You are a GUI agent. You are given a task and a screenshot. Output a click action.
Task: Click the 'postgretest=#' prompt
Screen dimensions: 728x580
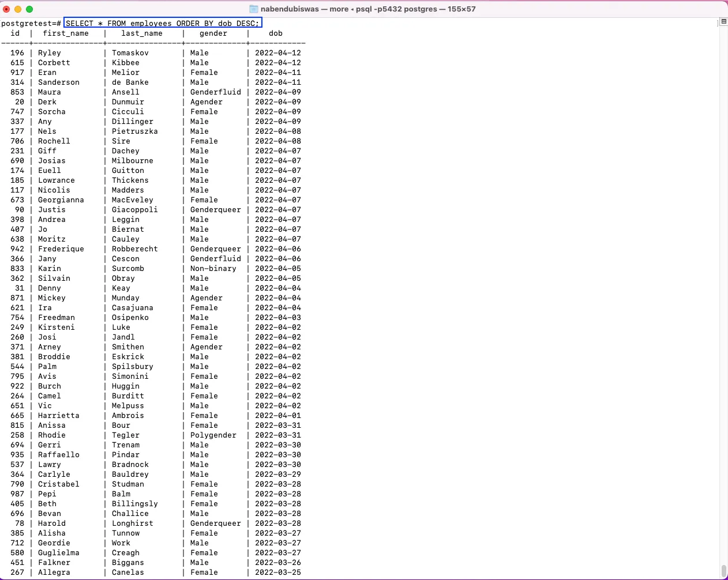tap(31, 23)
